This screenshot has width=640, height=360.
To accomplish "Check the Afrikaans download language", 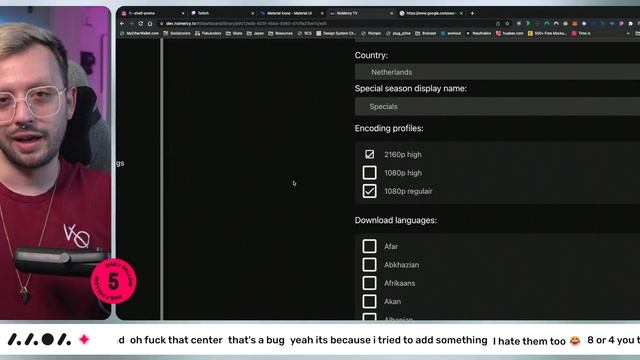I will pos(369,283).
